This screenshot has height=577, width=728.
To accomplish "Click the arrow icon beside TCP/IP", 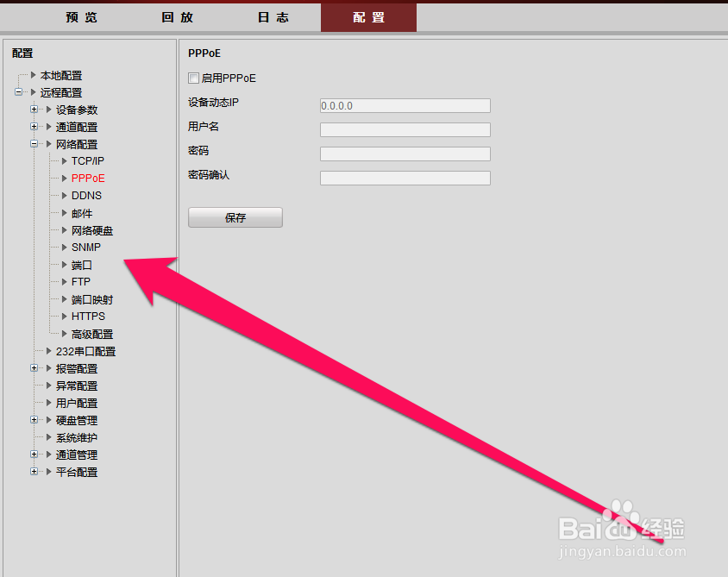I will [x=65, y=160].
